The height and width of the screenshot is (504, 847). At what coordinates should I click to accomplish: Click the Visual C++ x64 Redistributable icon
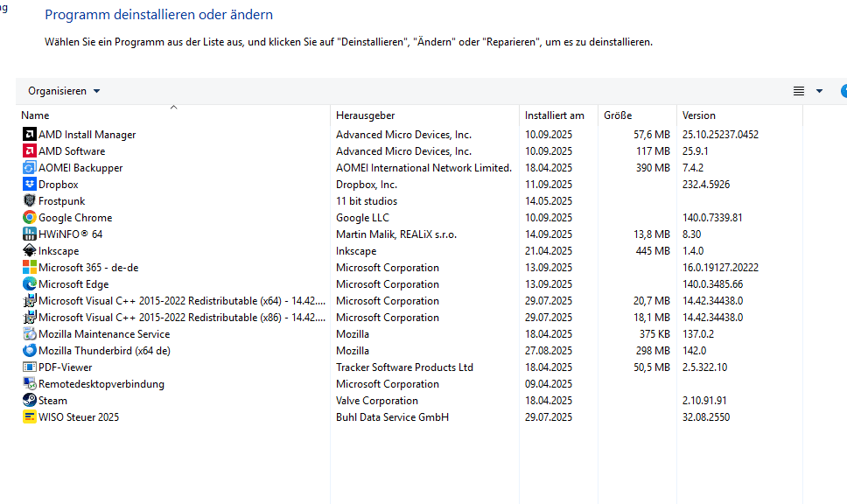click(29, 300)
